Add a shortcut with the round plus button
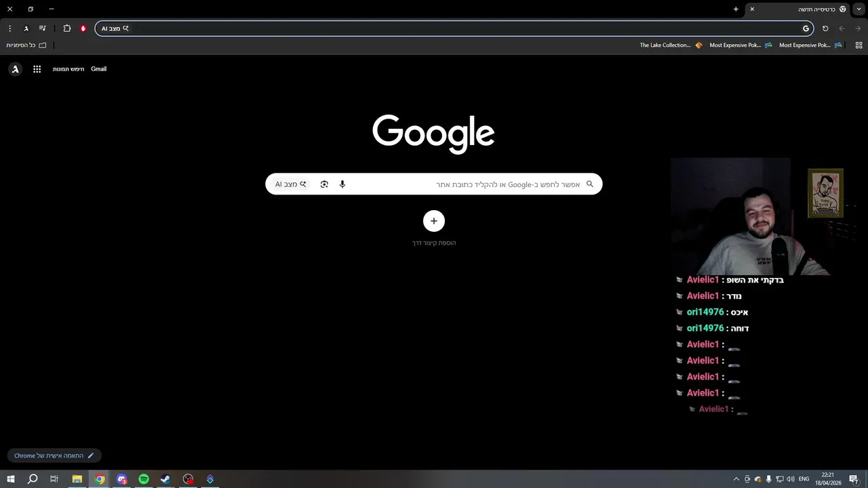Image resolution: width=868 pixels, height=488 pixels. 434,221
